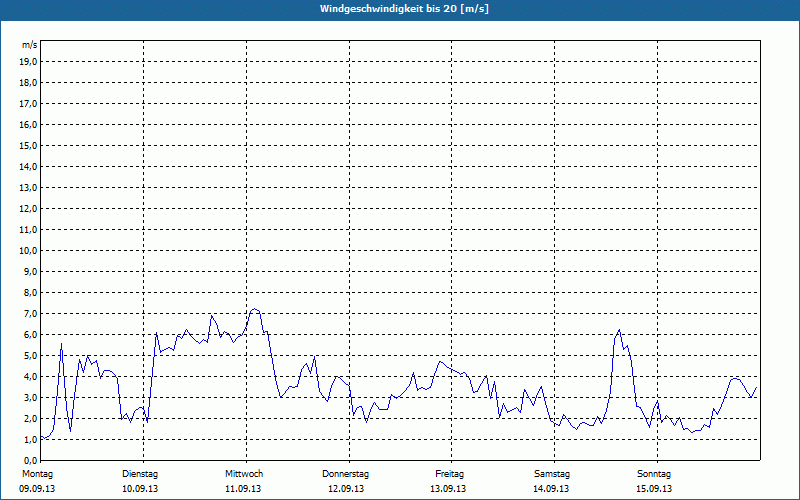Click the chart title 'Windgeschwindigkeit bis 20 [m/s]'
This screenshot has height=500, width=800.
coord(404,9)
